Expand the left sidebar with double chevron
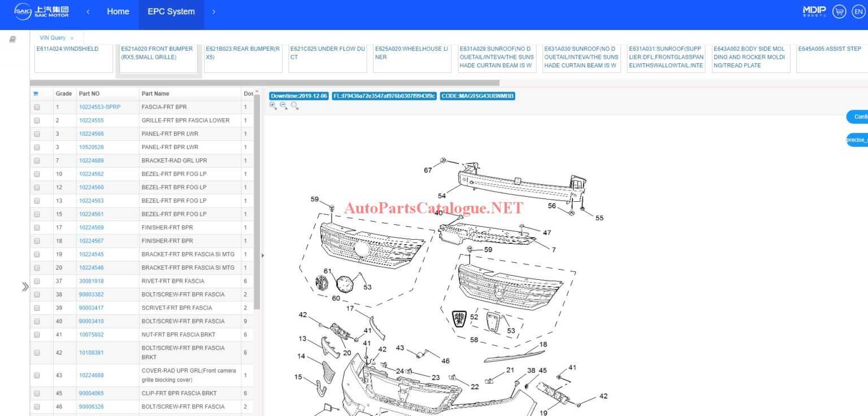Image resolution: width=868 pixels, height=416 pixels. tap(25, 287)
